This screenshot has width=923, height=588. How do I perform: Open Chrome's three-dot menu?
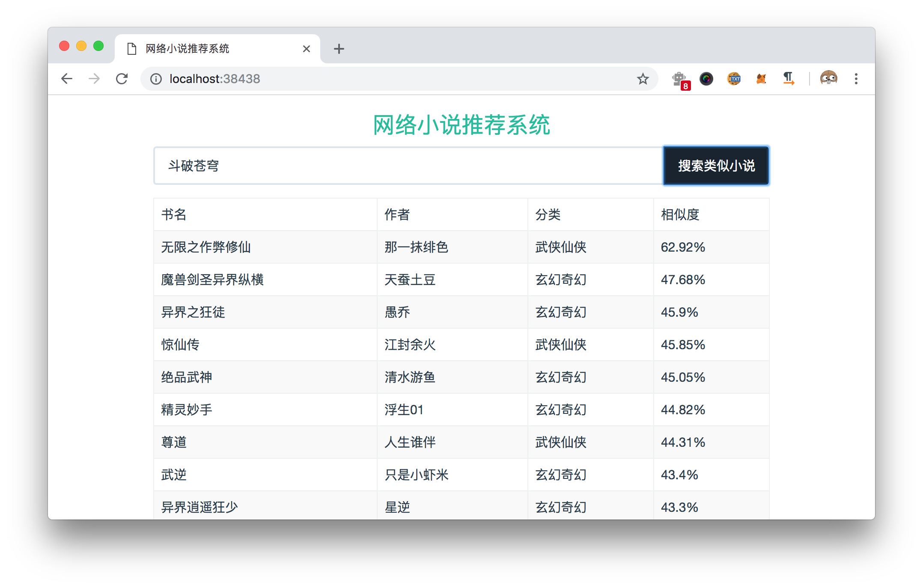point(856,79)
